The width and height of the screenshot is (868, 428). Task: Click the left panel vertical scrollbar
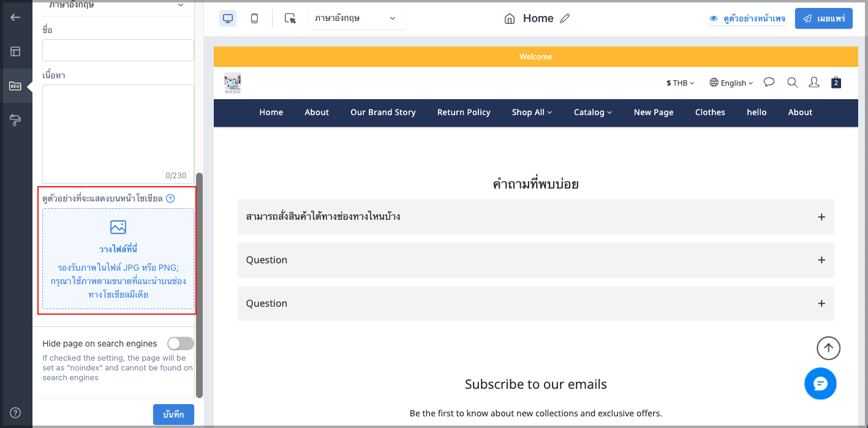199,285
